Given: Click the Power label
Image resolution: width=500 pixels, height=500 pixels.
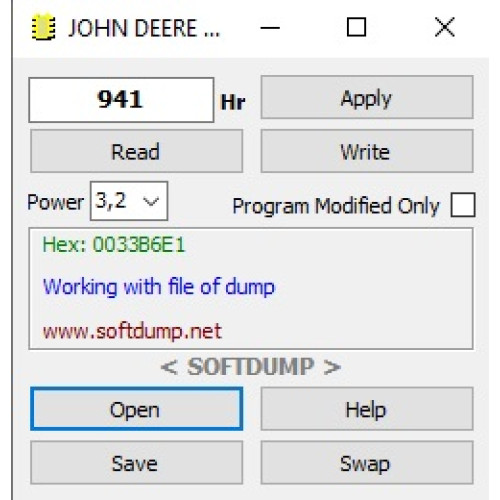Looking at the screenshot, I should pyautogui.click(x=55, y=203).
